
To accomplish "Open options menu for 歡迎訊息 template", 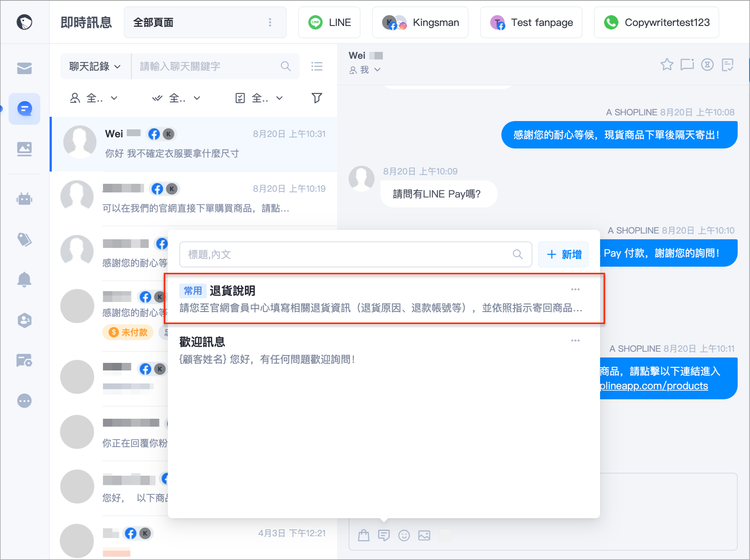I will [575, 341].
